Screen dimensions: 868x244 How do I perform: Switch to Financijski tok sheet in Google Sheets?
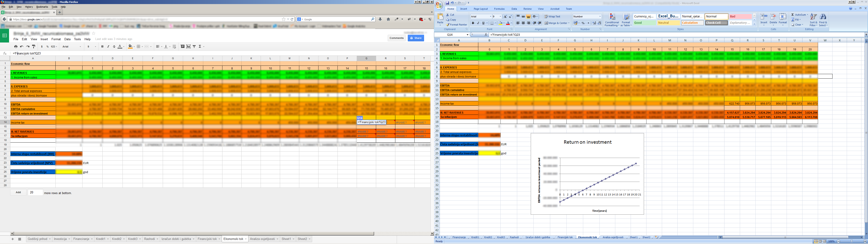[207, 239]
